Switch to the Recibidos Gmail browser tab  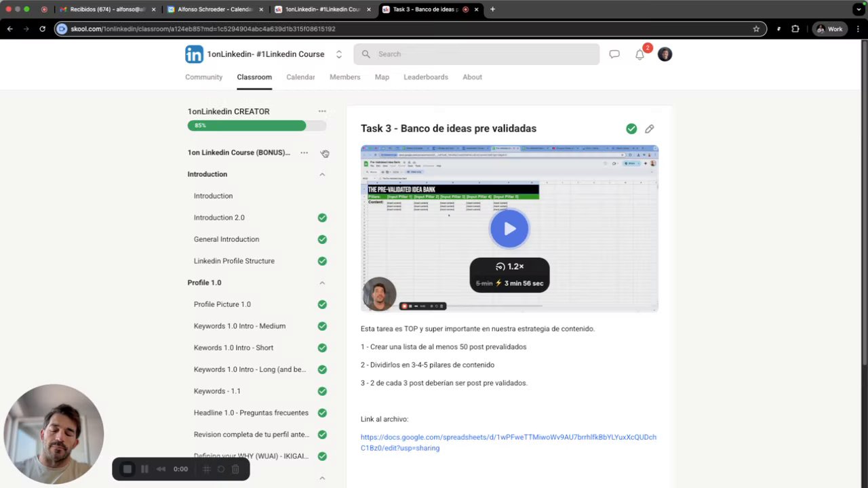[x=107, y=9]
